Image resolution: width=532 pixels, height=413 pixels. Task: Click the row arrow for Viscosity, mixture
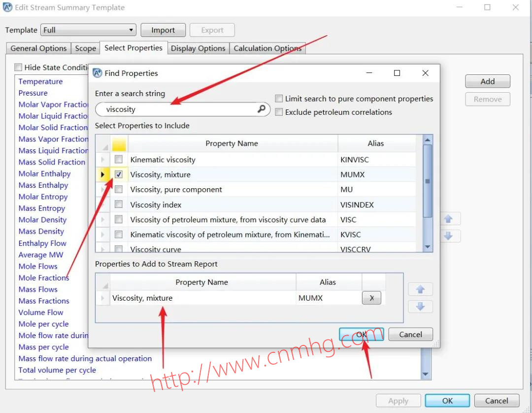coord(102,174)
